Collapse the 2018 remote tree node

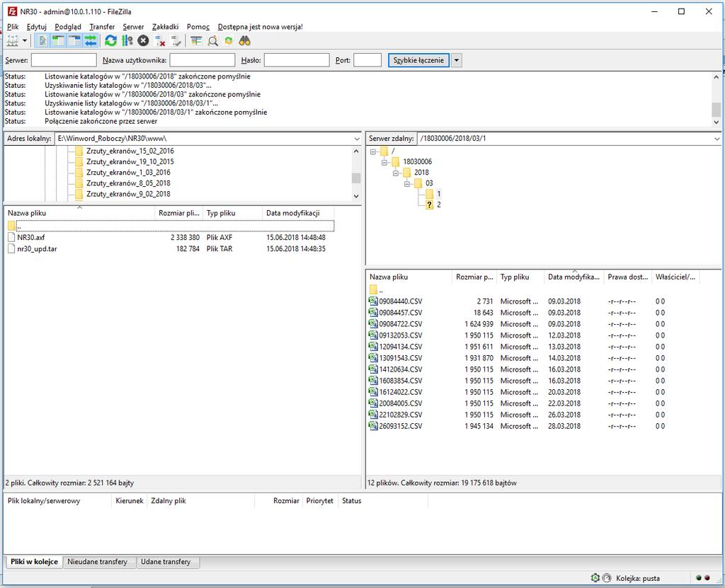pyautogui.click(x=395, y=173)
